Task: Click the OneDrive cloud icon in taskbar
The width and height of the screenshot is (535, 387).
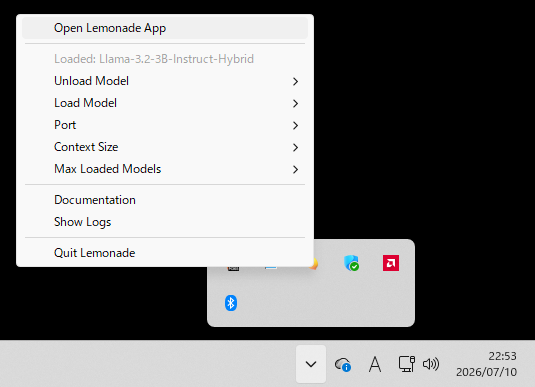Action: (x=343, y=364)
